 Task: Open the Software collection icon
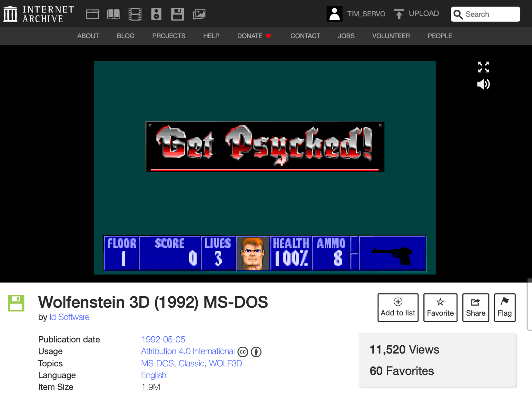[178, 14]
